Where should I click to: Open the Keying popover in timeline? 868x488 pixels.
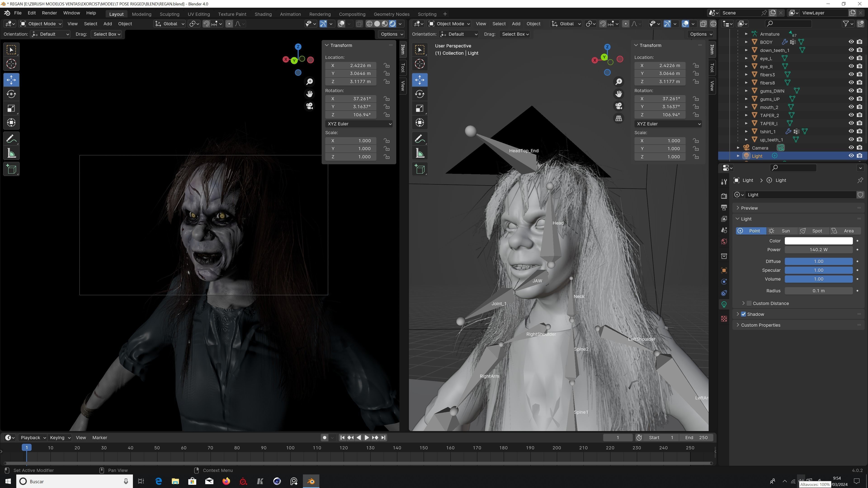[60, 438]
